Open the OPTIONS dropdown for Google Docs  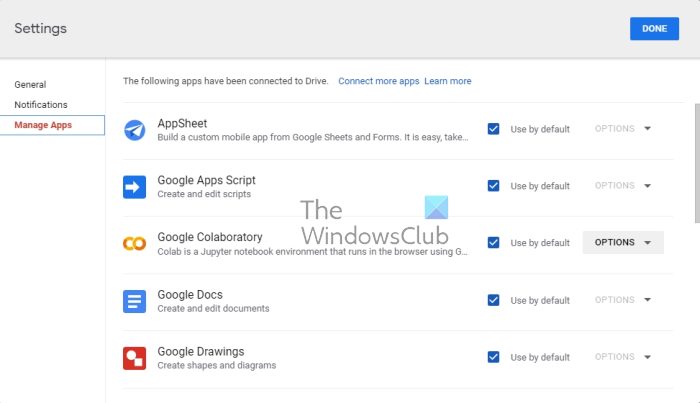coord(623,299)
